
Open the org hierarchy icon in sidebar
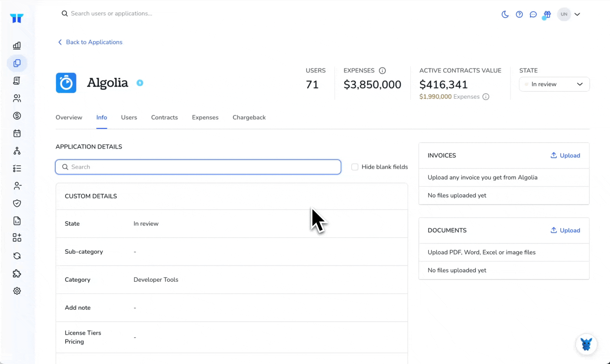17,151
